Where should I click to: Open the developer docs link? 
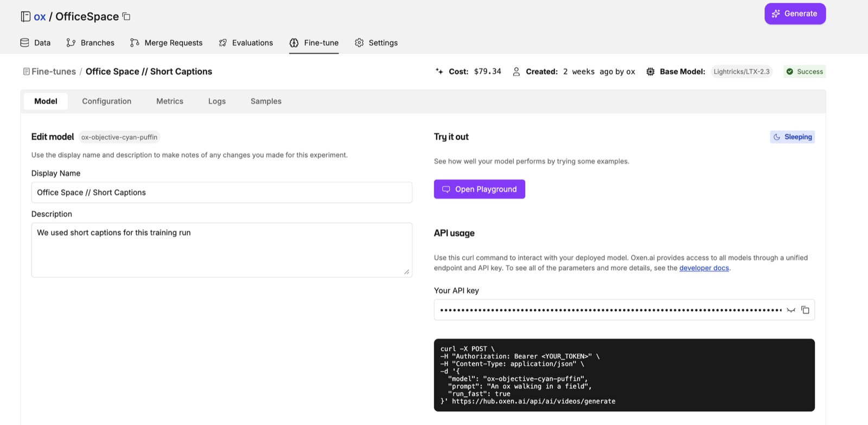pyautogui.click(x=704, y=268)
